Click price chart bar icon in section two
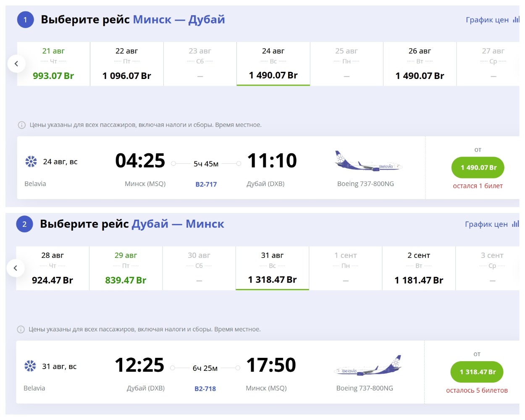525x420 pixels. (515, 224)
